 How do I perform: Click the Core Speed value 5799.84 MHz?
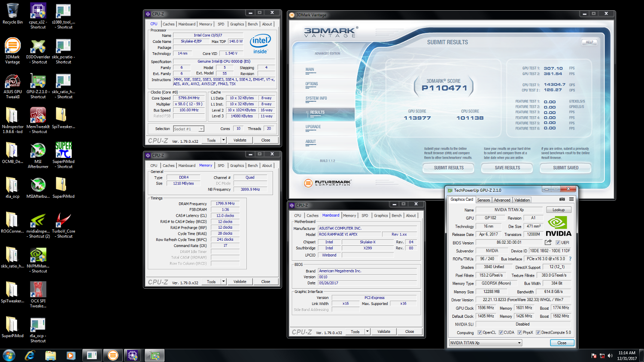tap(189, 98)
